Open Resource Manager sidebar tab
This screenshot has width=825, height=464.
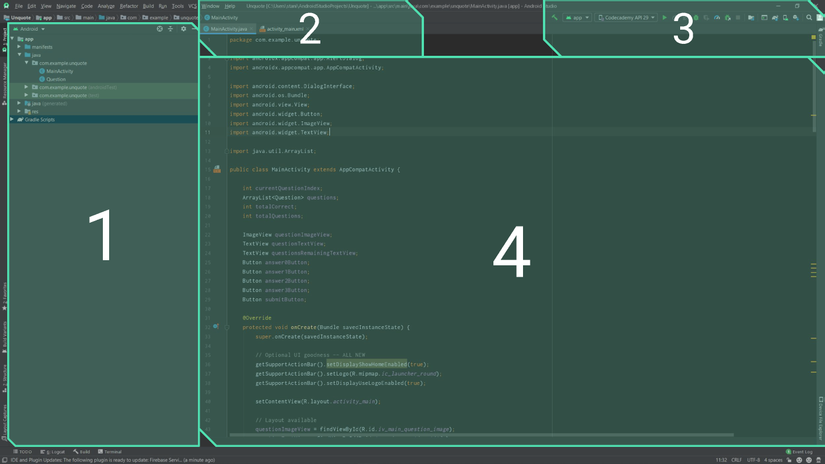pyautogui.click(x=4, y=83)
